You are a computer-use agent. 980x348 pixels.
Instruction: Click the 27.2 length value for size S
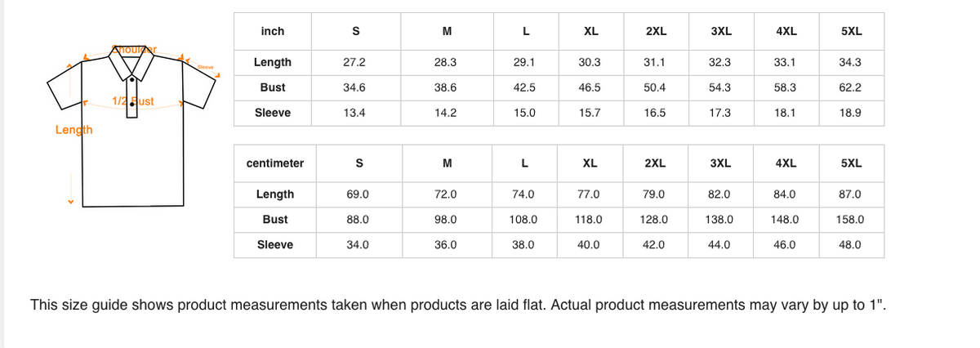[354, 62]
